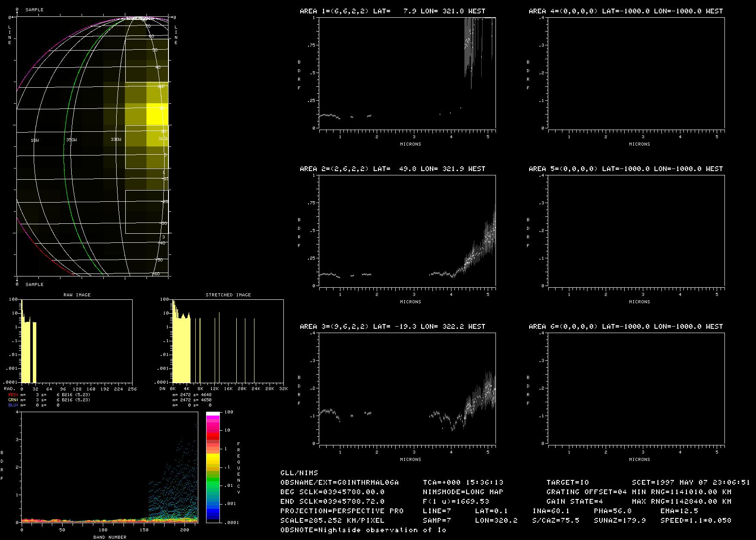Click the TARGET=IO label

568,483
